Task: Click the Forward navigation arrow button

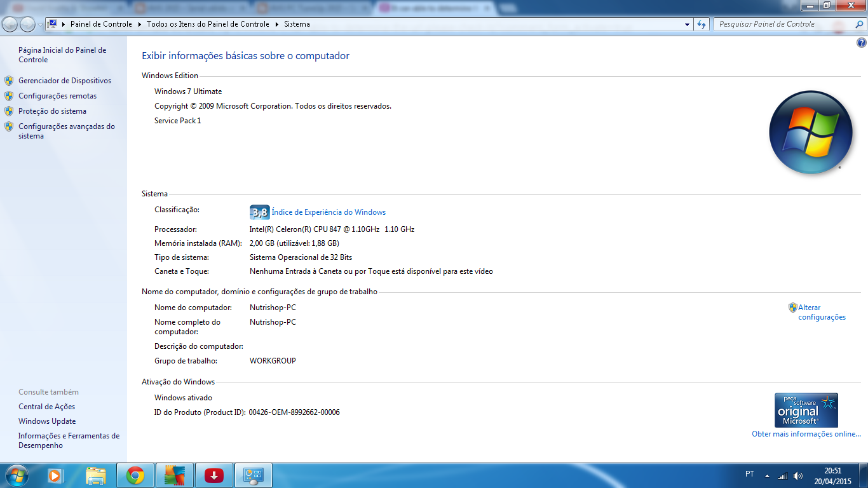Action: pos(27,24)
